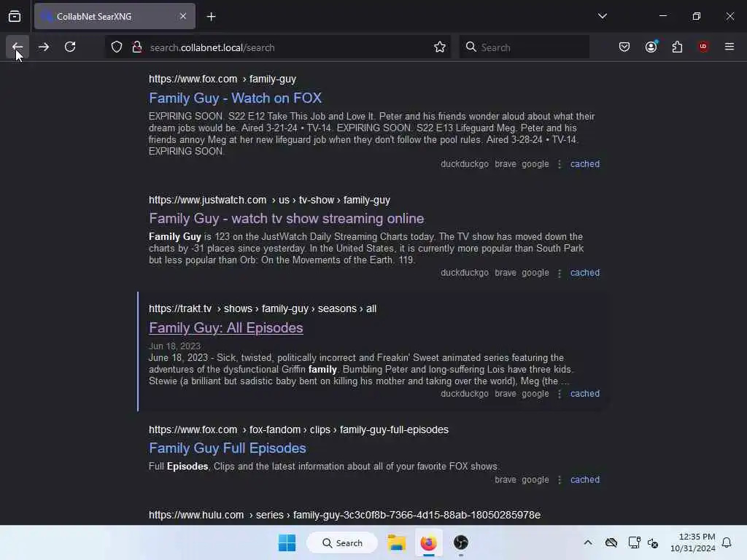Open OBS Studio from taskbar
This screenshot has width=747, height=560.
tap(461, 542)
